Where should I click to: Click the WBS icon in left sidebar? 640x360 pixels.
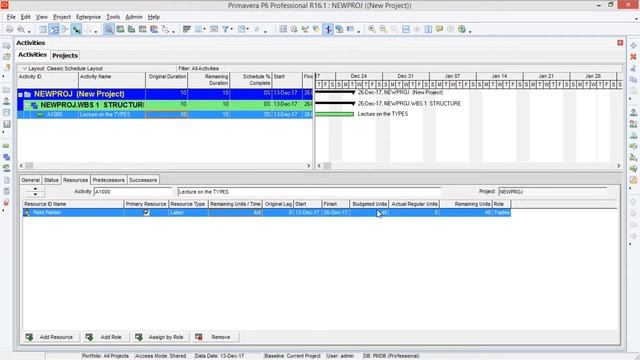point(7,157)
